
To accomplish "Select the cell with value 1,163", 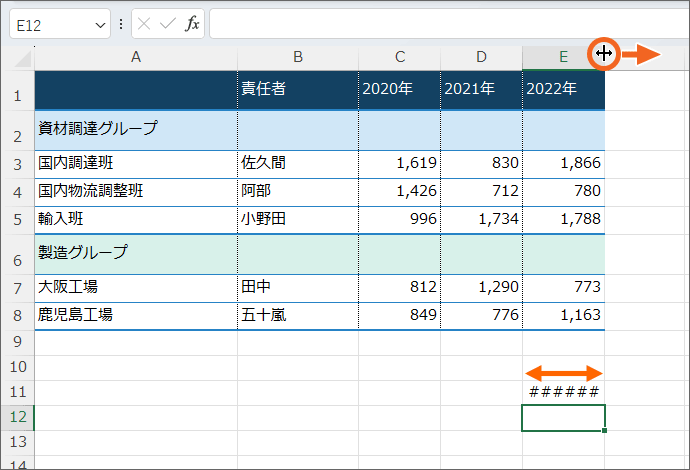I will point(563,316).
